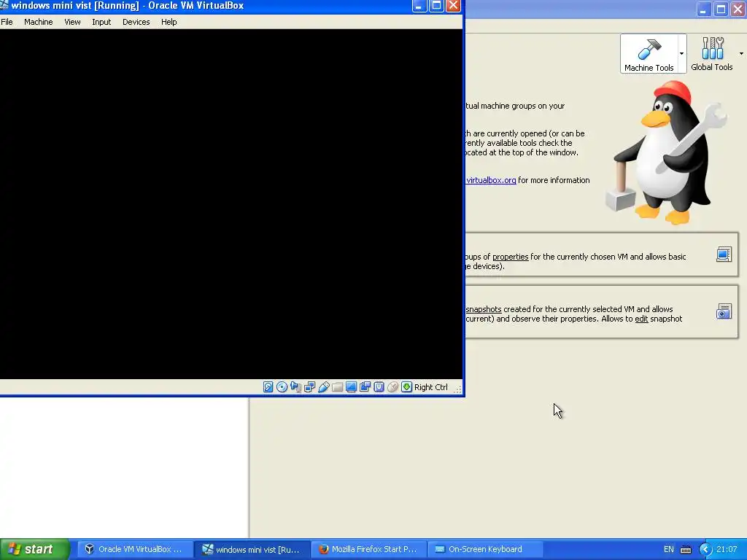Viewport: 747px width, 560px height.
Task: Click the VM black display screen
Action: [x=231, y=204]
